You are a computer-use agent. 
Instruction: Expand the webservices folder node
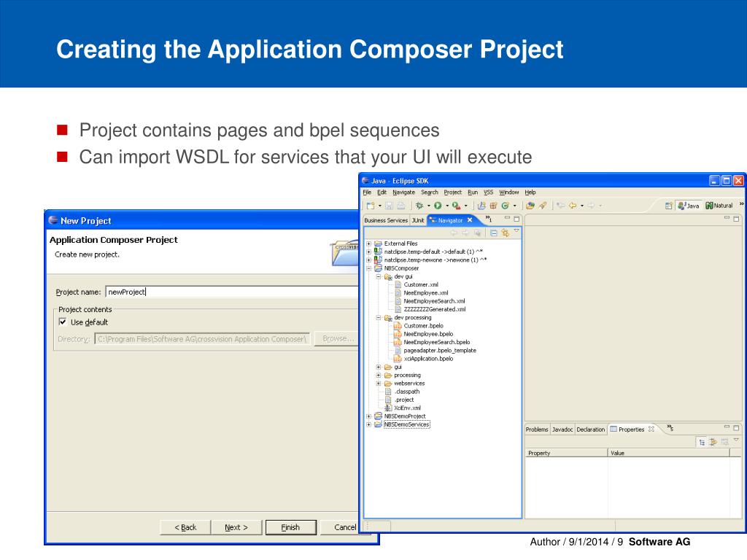click(x=379, y=384)
